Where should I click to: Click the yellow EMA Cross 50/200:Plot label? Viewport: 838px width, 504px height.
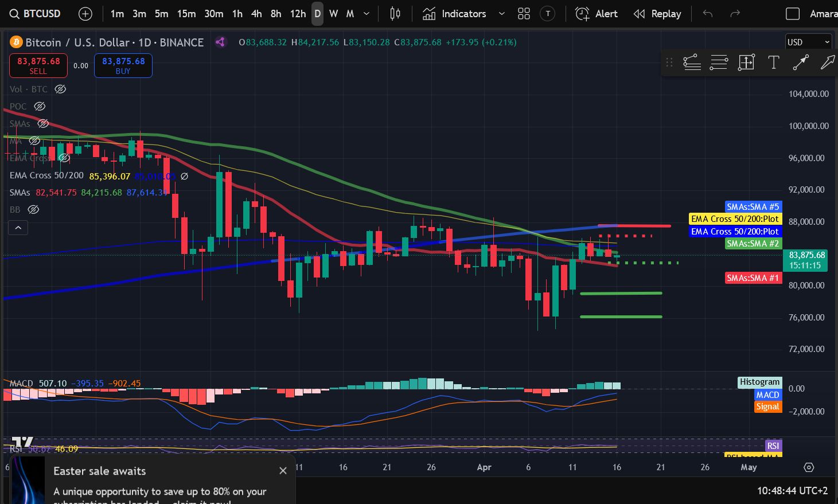tap(735, 219)
